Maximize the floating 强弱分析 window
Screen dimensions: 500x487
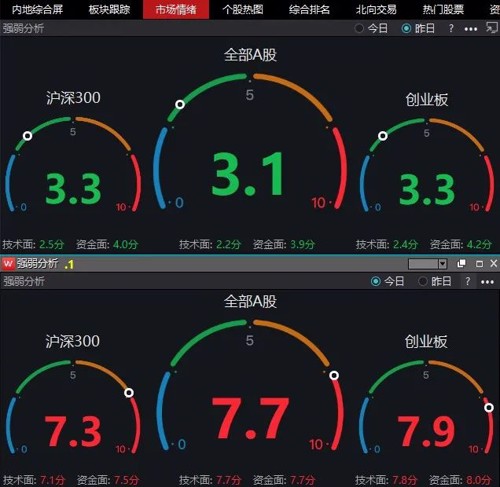click(x=479, y=264)
